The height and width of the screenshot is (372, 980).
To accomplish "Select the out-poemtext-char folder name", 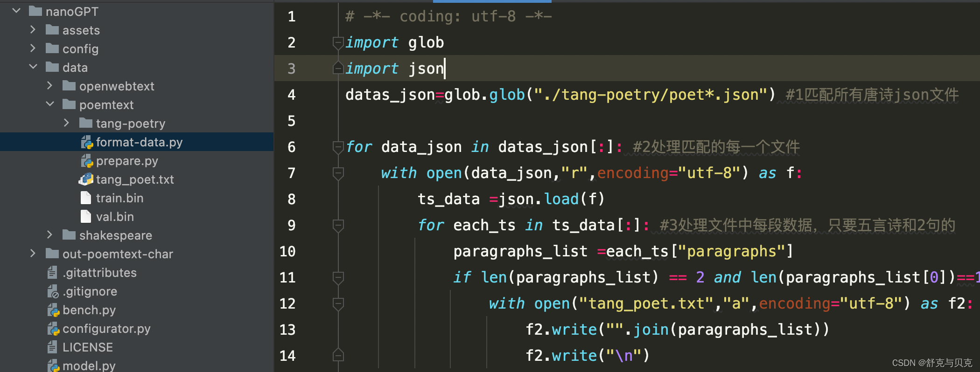I will tap(118, 254).
